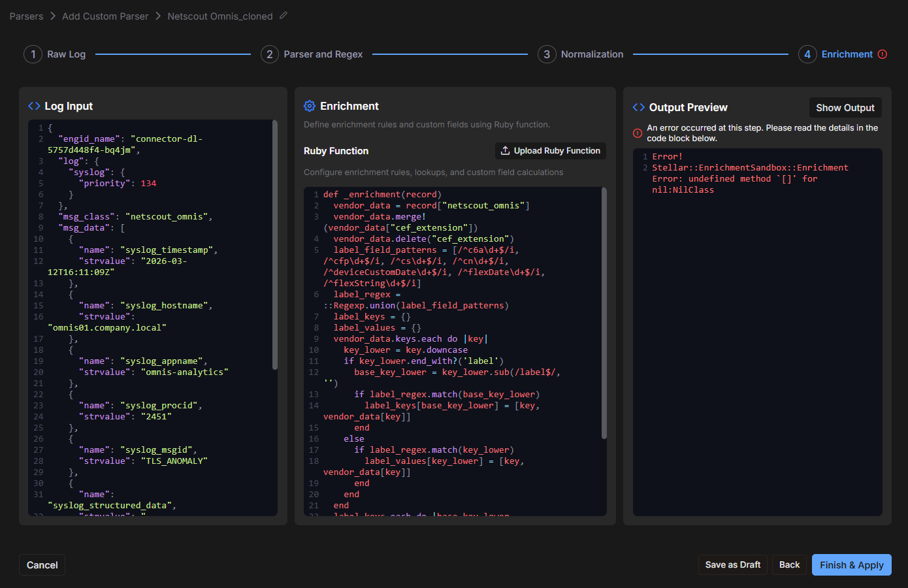Click the vendor_data.delete code line
Image resolution: width=908 pixels, height=588 pixels.
coord(423,238)
